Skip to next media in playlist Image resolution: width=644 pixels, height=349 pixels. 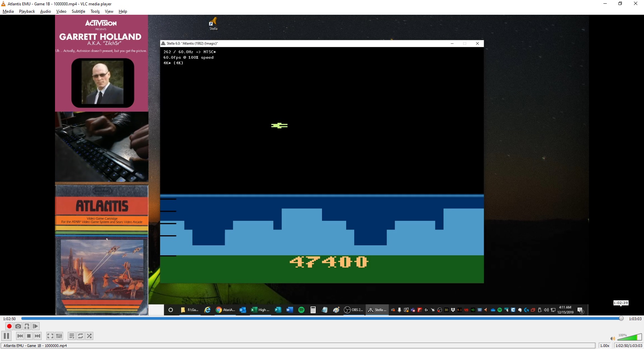coord(38,336)
